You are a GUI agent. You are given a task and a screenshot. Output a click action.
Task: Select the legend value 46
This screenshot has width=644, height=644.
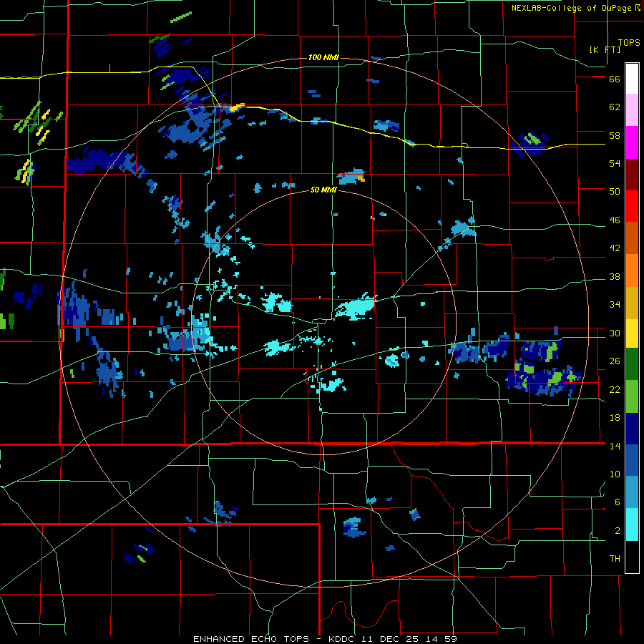615,220
